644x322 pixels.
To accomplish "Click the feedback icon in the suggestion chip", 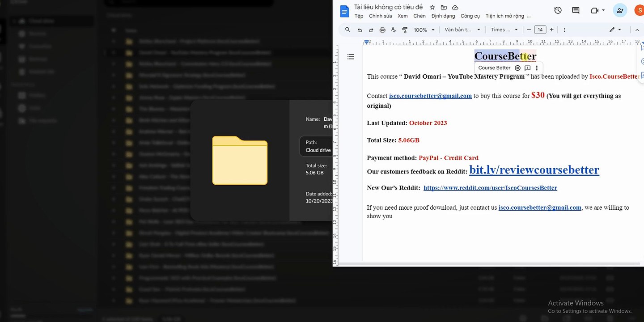I will pos(527,68).
